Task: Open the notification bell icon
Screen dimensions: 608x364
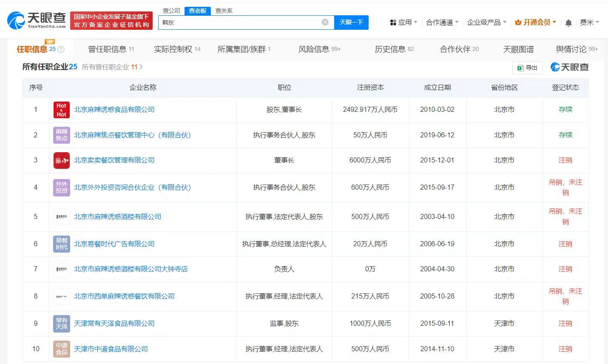Action: point(569,23)
